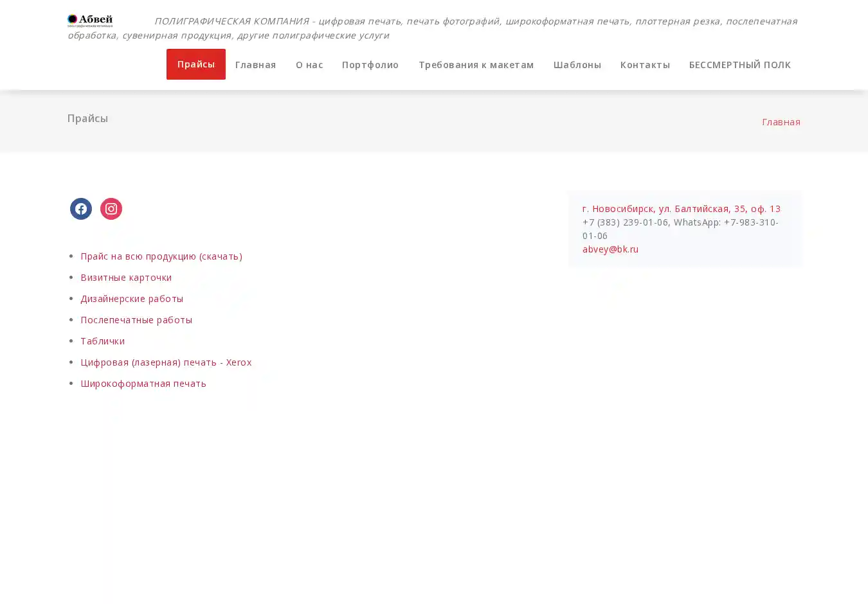868x604 pixels.
Task: Click the Абвей company logo
Action: [90, 21]
